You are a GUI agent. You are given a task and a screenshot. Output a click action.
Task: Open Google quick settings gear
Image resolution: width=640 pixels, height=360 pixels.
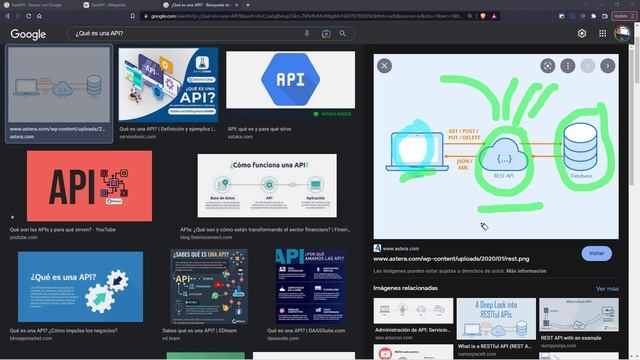(582, 33)
